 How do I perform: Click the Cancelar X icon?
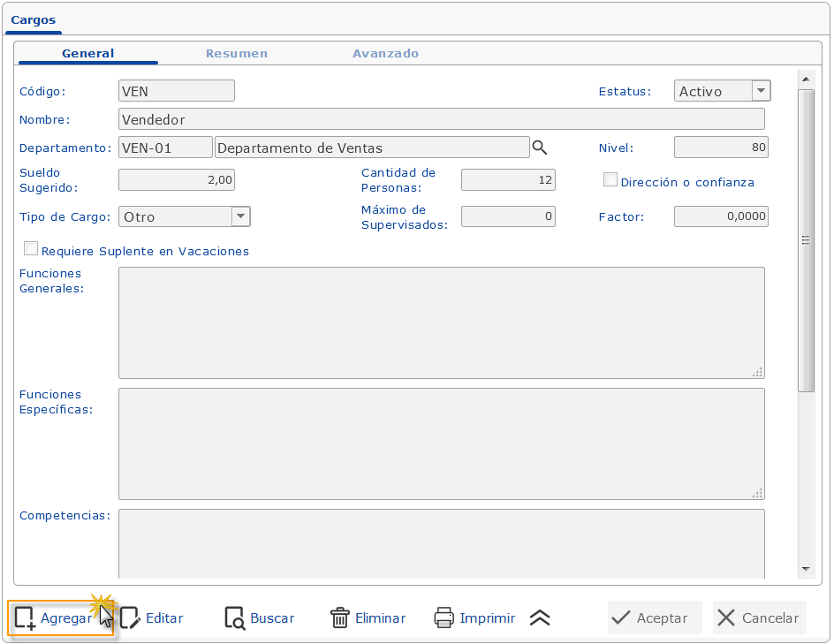click(x=728, y=617)
